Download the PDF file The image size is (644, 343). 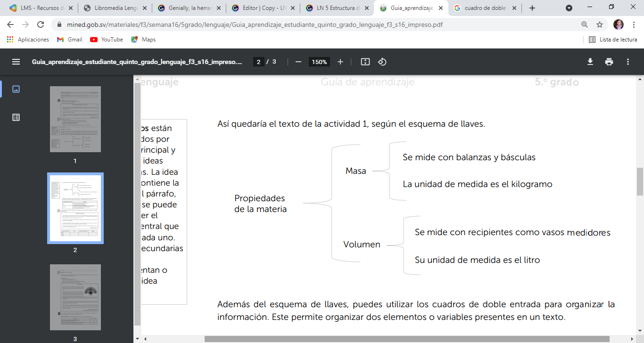(590, 61)
